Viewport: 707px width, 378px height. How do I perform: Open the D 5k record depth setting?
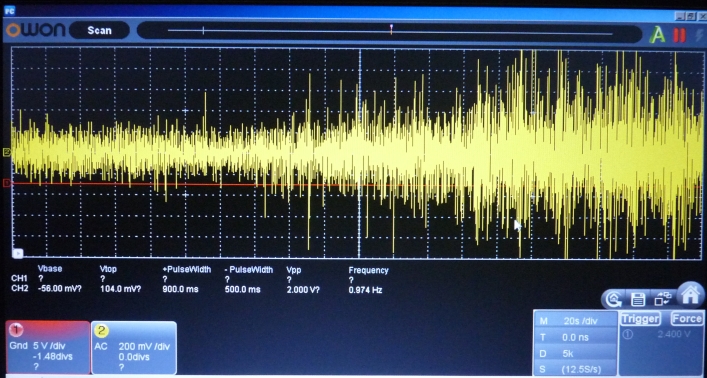pos(576,353)
